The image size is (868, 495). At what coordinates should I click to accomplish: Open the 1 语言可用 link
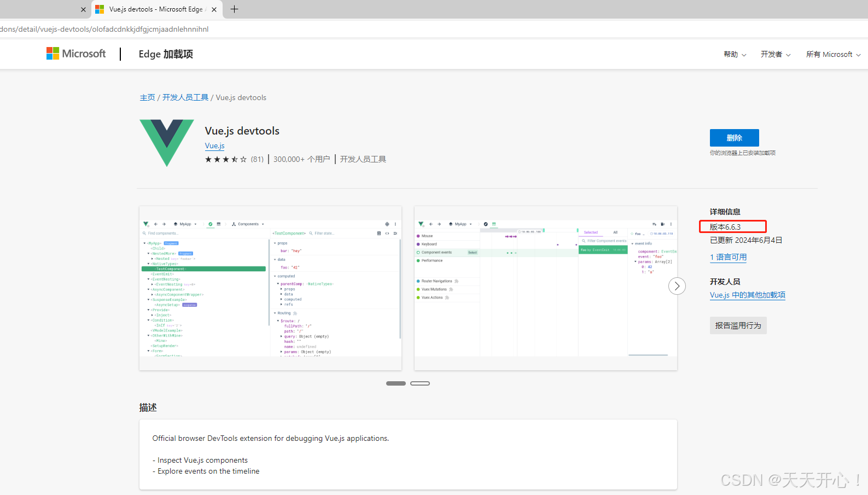tap(728, 257)
